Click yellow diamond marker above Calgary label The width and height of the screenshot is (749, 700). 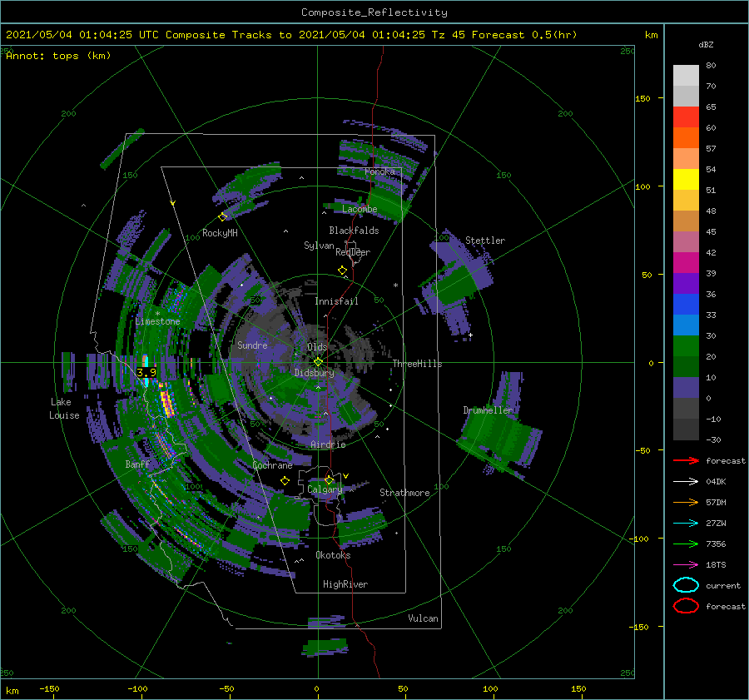[329, 479]
